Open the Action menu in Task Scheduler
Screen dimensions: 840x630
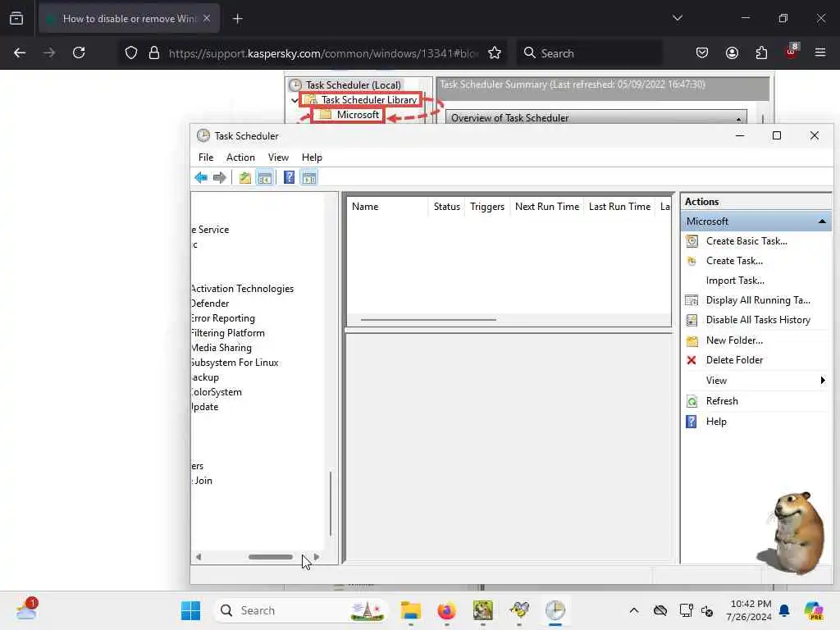click(240, 157)
